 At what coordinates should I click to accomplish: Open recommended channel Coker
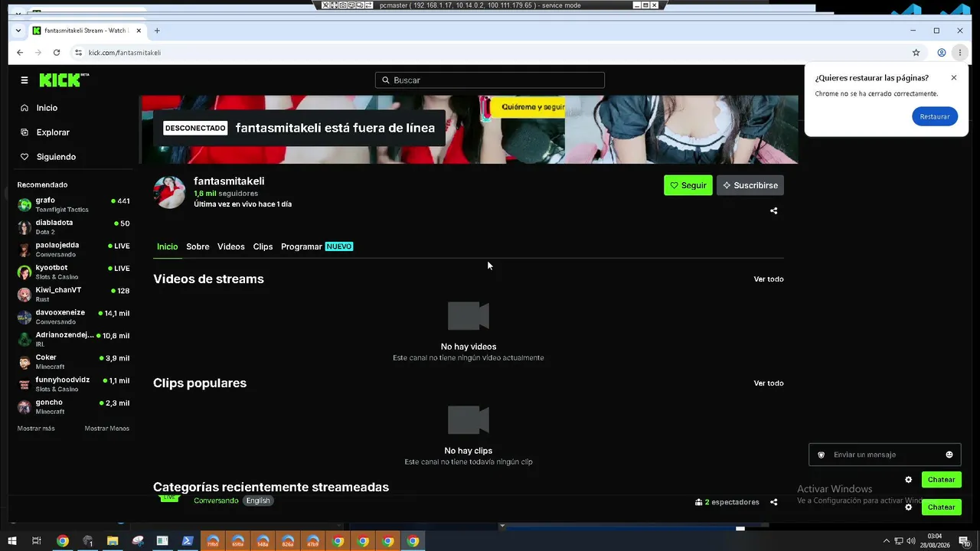pyautogui.click(x=73, y=362)
